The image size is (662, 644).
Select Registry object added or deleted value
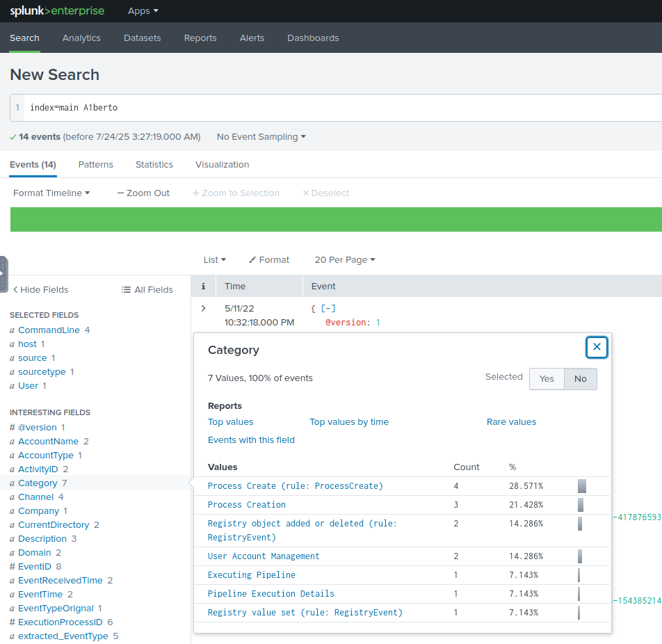coord(302,531)
